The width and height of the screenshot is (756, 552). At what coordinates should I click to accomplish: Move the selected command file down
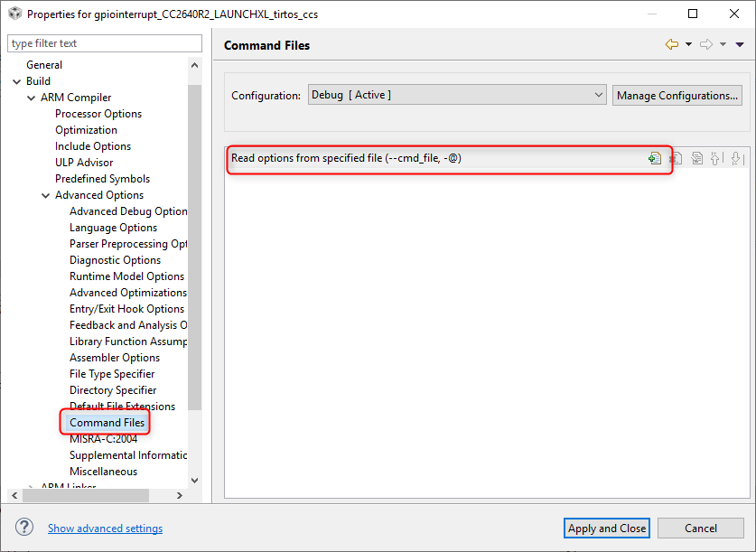(x=736, y=158)
